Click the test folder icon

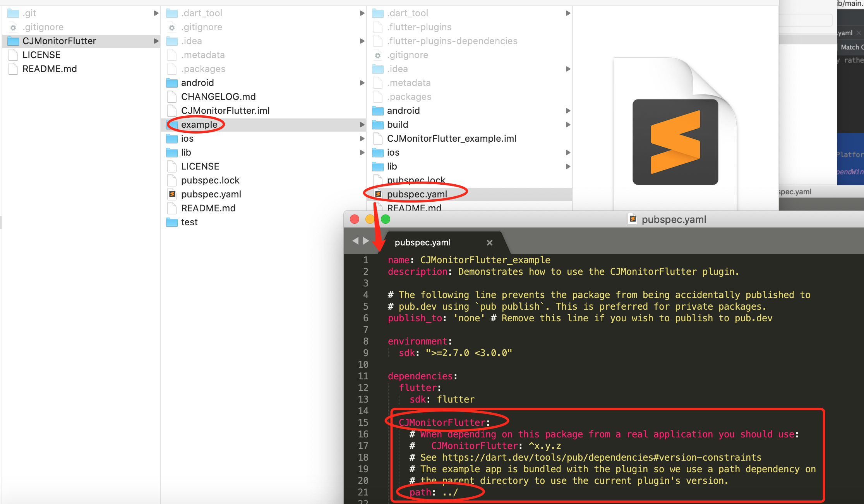tap(172, 222)
